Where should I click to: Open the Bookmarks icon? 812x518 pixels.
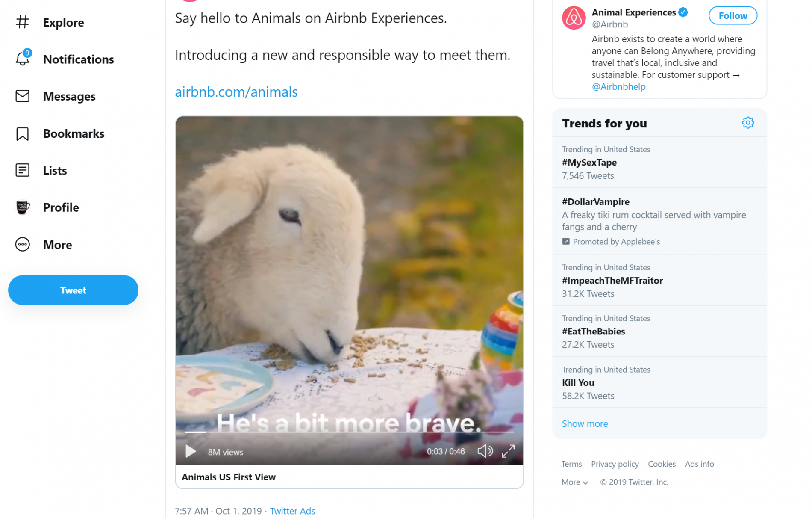(x=22, y=133)
